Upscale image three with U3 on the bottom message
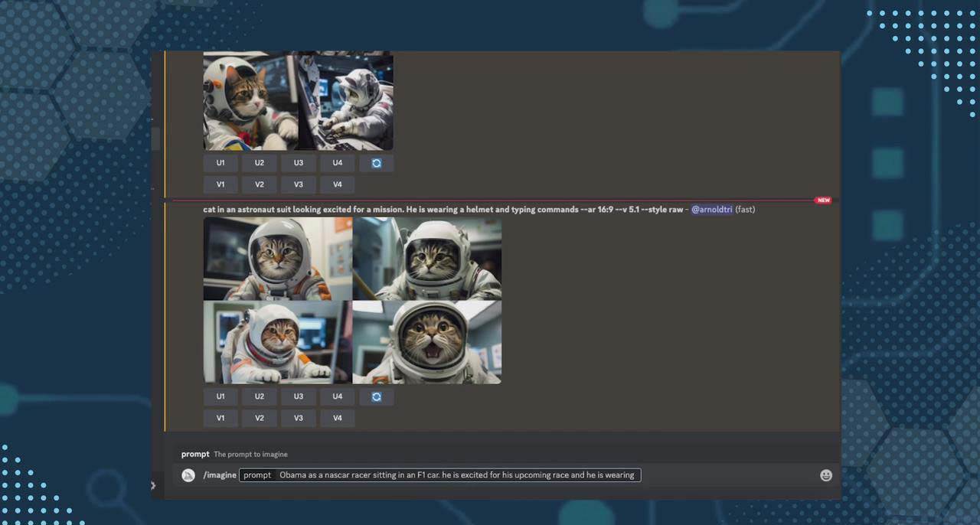The image size is (980, 525). pyautogui.click(x=298, y=396)
